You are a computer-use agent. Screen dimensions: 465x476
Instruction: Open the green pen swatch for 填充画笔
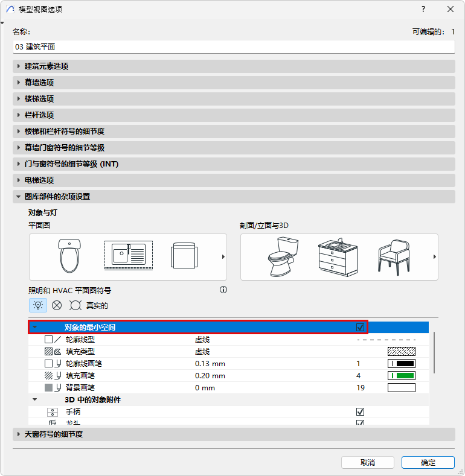tap(402, 375)
